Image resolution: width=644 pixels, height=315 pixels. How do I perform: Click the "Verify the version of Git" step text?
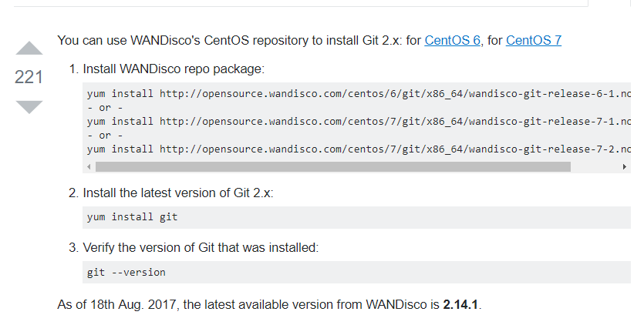200,247
